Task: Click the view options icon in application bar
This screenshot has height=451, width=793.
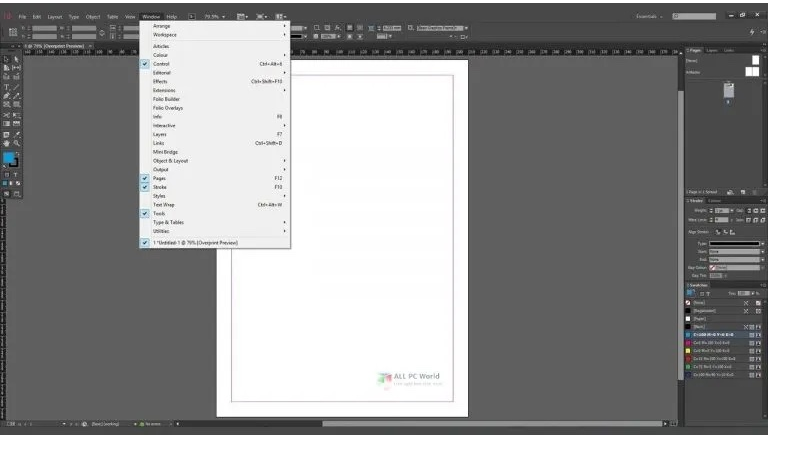Action: click(242, 17)
